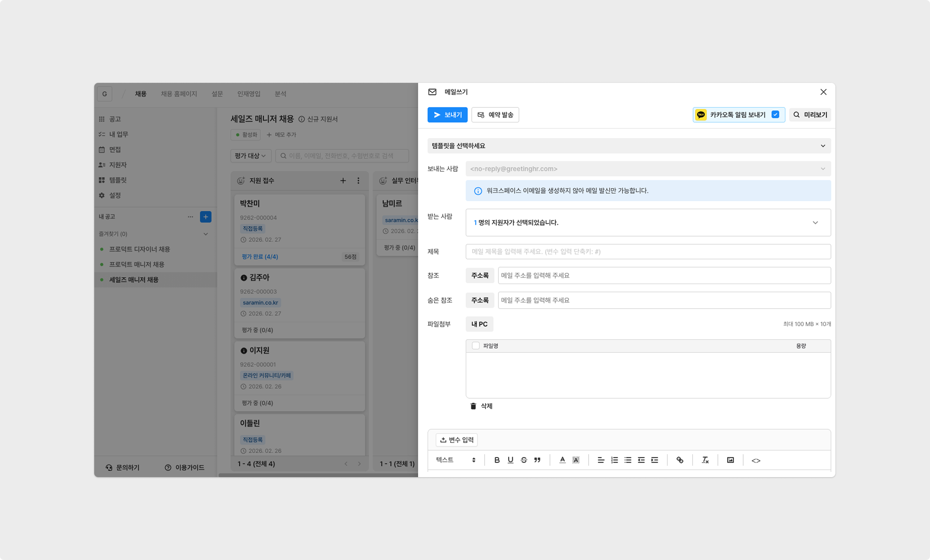This screenshot has height=560, width=930.
Task: Click the G workspace logo
Action: pos(105,94)
